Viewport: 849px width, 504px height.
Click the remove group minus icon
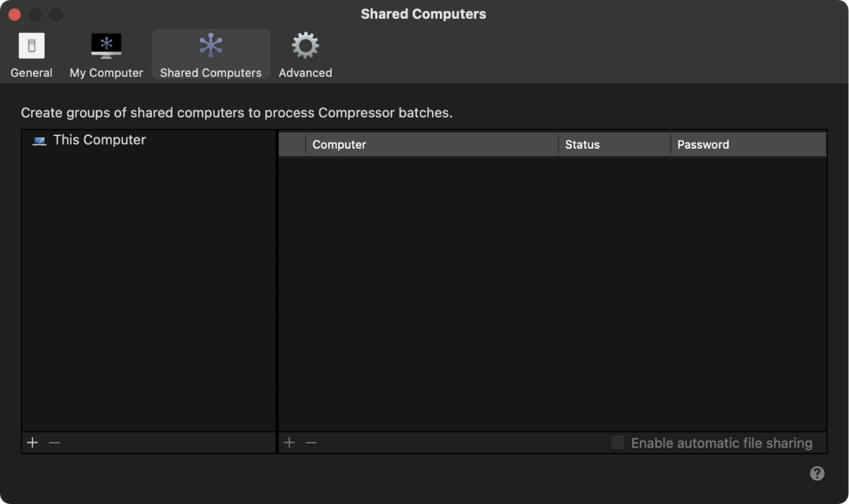coord(54,442)
